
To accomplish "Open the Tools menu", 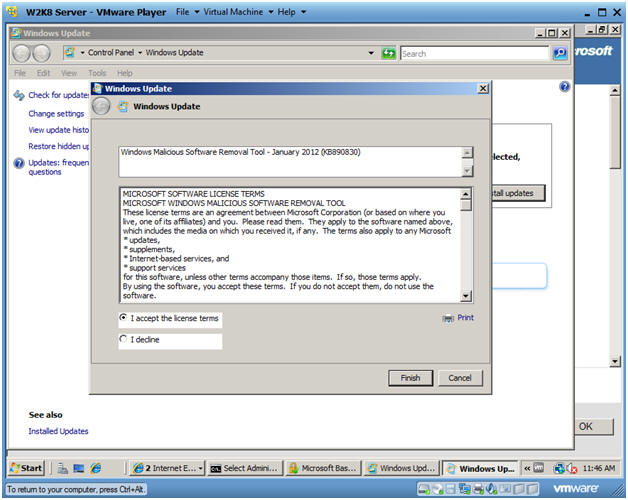I will 97,73.
